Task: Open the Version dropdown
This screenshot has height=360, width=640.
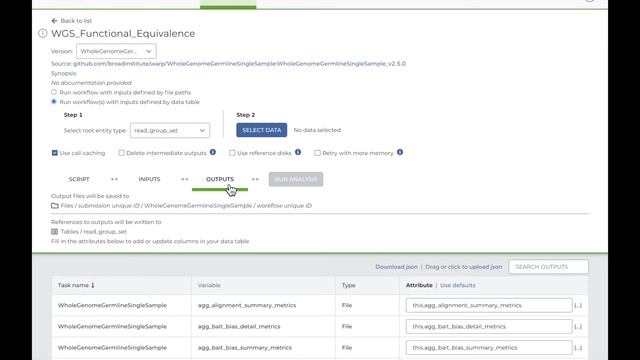Action: click(116, 51)
